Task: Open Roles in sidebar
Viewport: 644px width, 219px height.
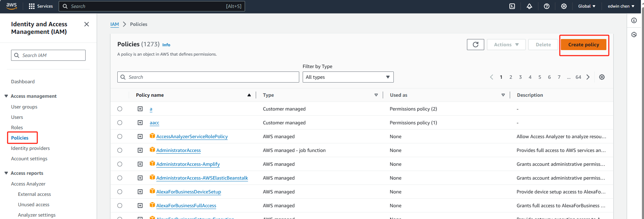Action: (17, 127)
